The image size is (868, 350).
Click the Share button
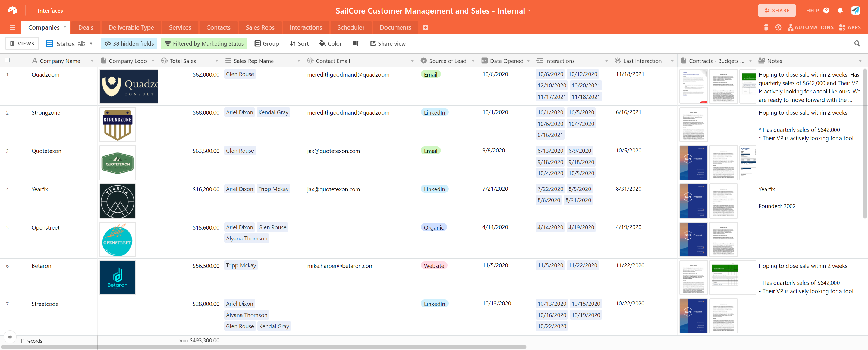[x=776, y=10]
